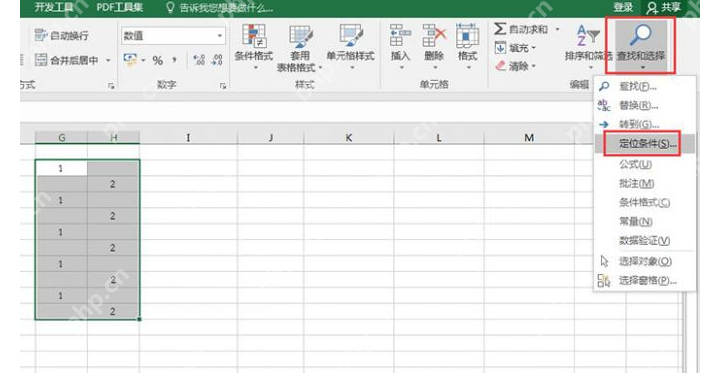Choose 查找(F)... from the menu
720x373 pixels.
[x=645, y=86]
